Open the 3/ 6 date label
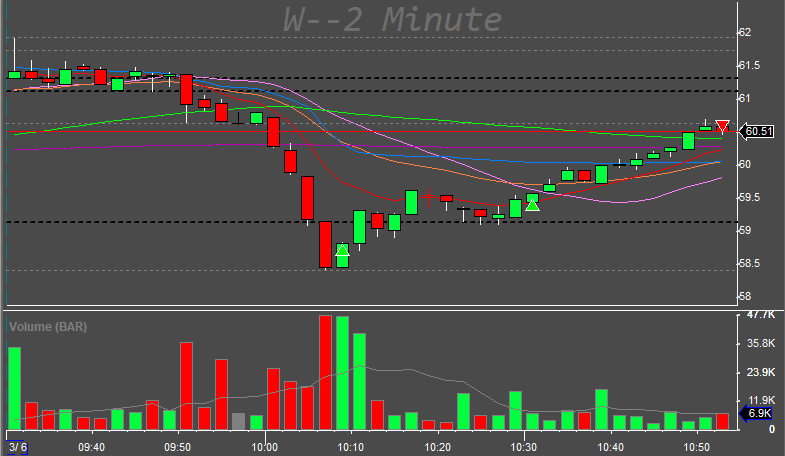 (18, 447)
